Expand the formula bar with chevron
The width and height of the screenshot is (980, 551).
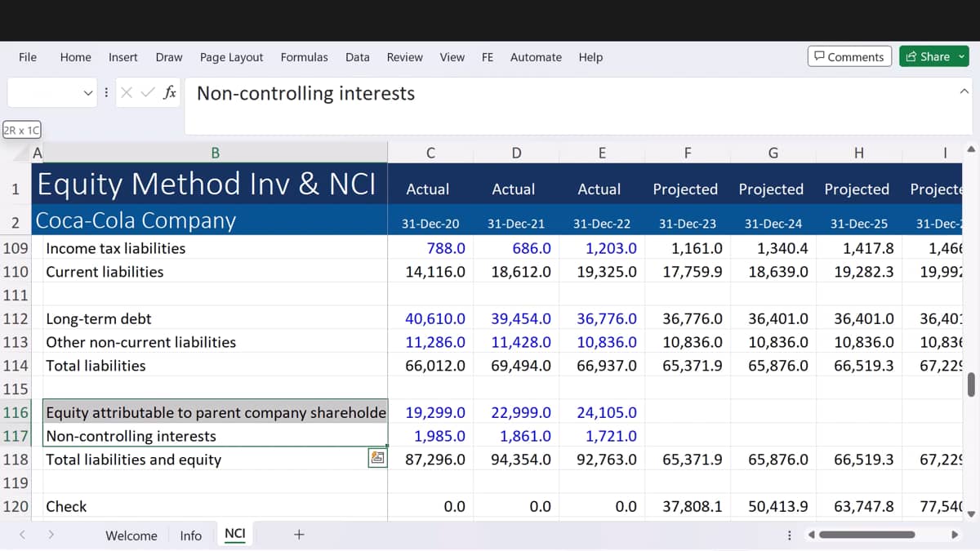(x=964, y=91)
